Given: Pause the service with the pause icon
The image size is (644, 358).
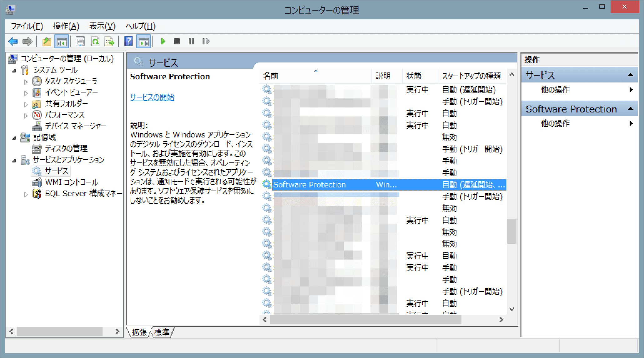Looking at the screenshot, I should pyautogui.click(x=191, y=41).
